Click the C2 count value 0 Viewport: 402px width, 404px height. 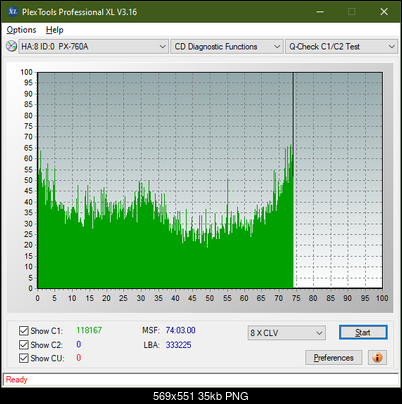pyautogui.click(x=79, y=344)
